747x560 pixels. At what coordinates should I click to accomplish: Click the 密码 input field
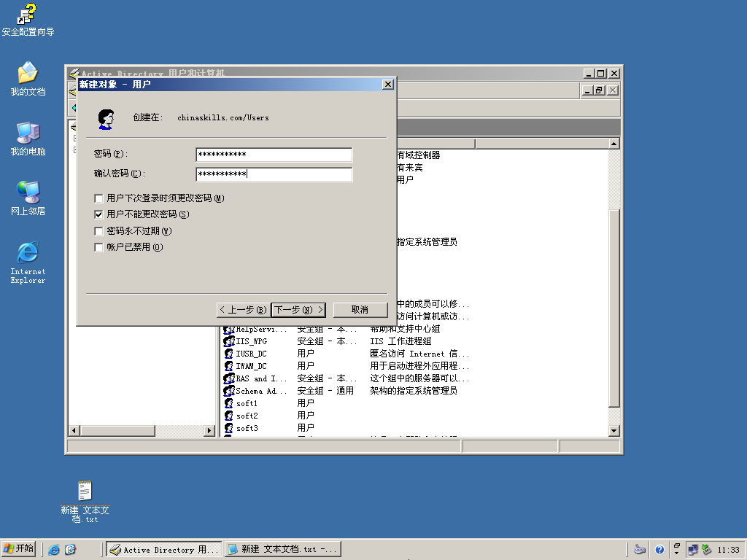click(x=274, y=155)
